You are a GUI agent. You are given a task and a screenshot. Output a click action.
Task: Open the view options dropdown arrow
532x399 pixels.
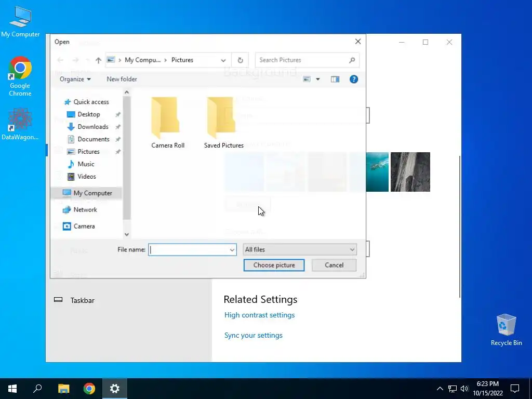click(x=318, y=79)
